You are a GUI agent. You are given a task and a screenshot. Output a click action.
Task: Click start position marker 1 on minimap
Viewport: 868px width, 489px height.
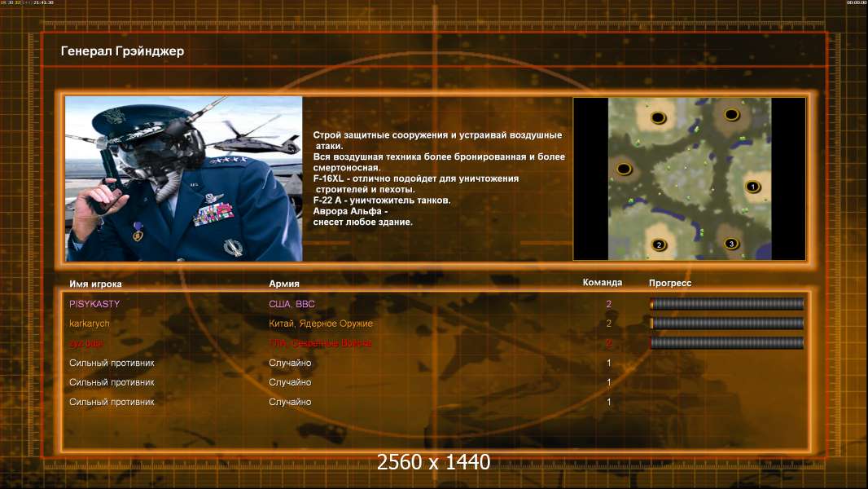point(752,187)
